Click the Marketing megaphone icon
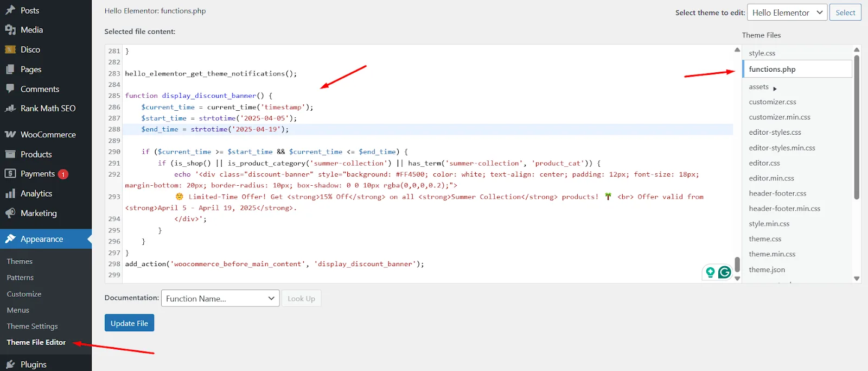This screenshot has width=868, height=371. (x=10, y=213)
